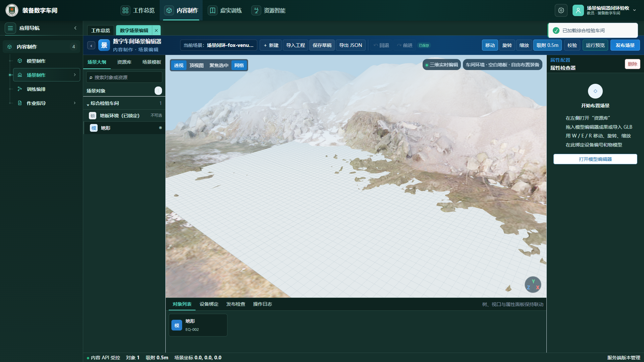
Task: Switch viewport to 顶视图
Action: click(x=197, y=65)
